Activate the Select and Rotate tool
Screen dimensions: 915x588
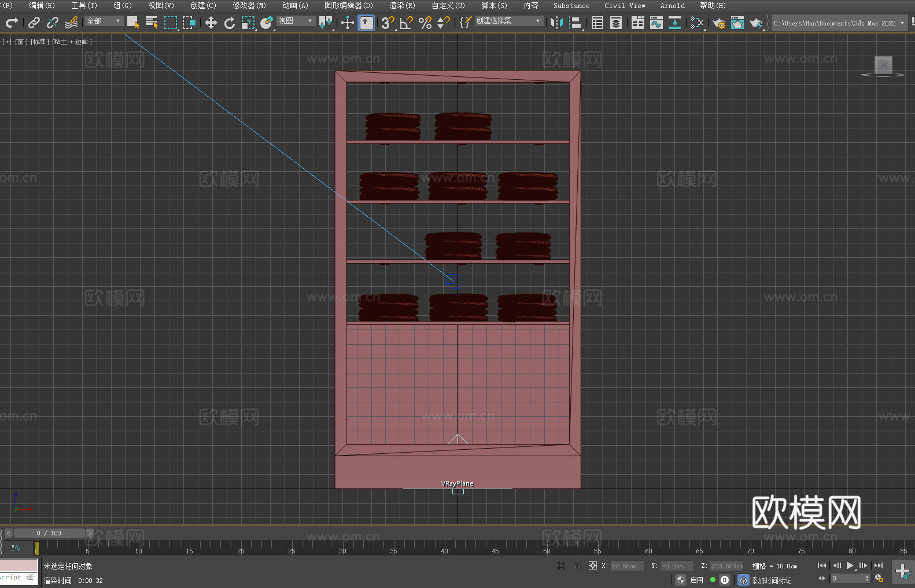point(229,23)
